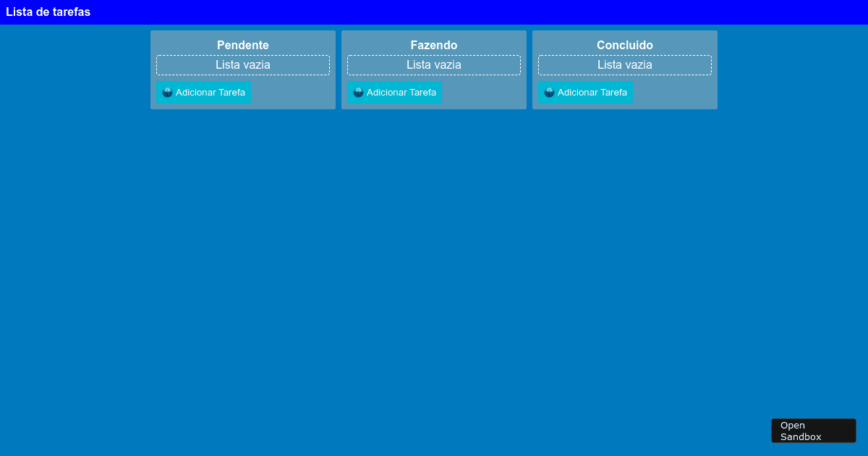Select the Fazendo column header

[434, 45]
